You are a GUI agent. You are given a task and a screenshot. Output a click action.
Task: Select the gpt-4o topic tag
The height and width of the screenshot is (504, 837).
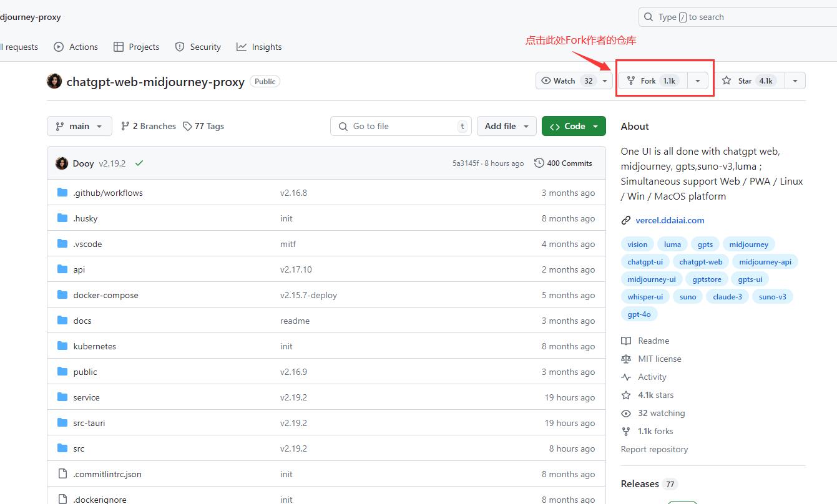[x=639, y=314]
